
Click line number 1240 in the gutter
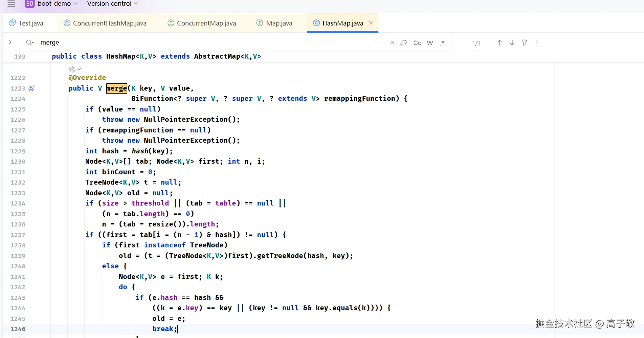tap(18, 266)
